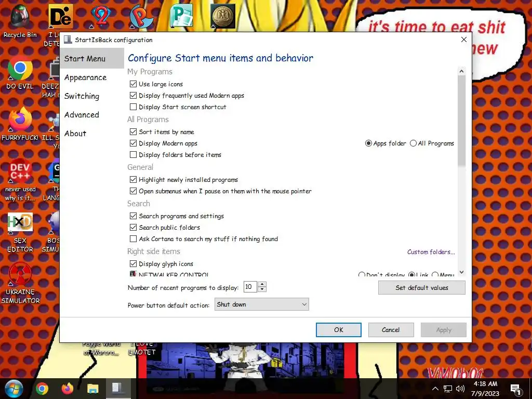Toggle Use large icons checkbox

[x=134, y=84]
